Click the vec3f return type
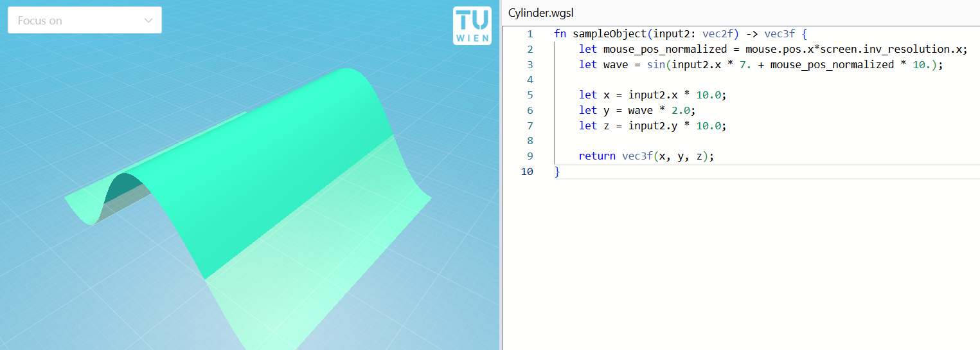This screenshot has height=350, width=980. point(780,33)
